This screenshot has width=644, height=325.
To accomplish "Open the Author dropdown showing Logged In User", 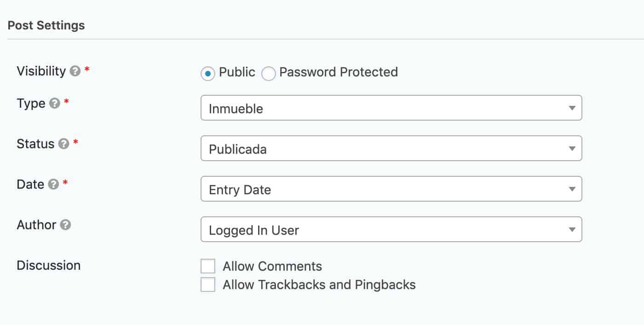I will (391, 229).
